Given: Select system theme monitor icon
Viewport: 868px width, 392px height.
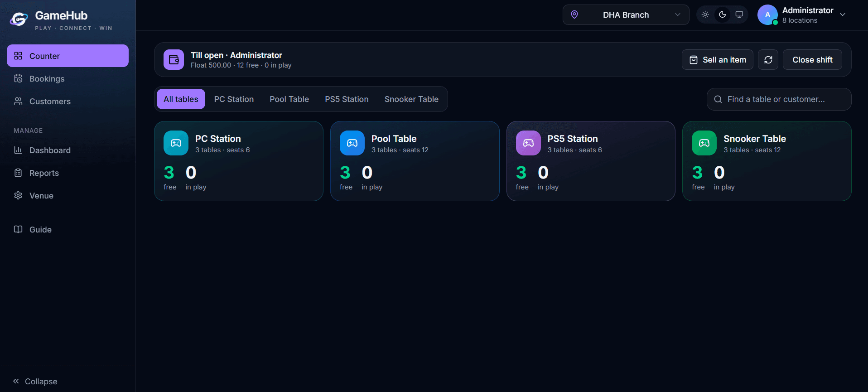Looking at the screenshot, I should click(x=739, y=15).
